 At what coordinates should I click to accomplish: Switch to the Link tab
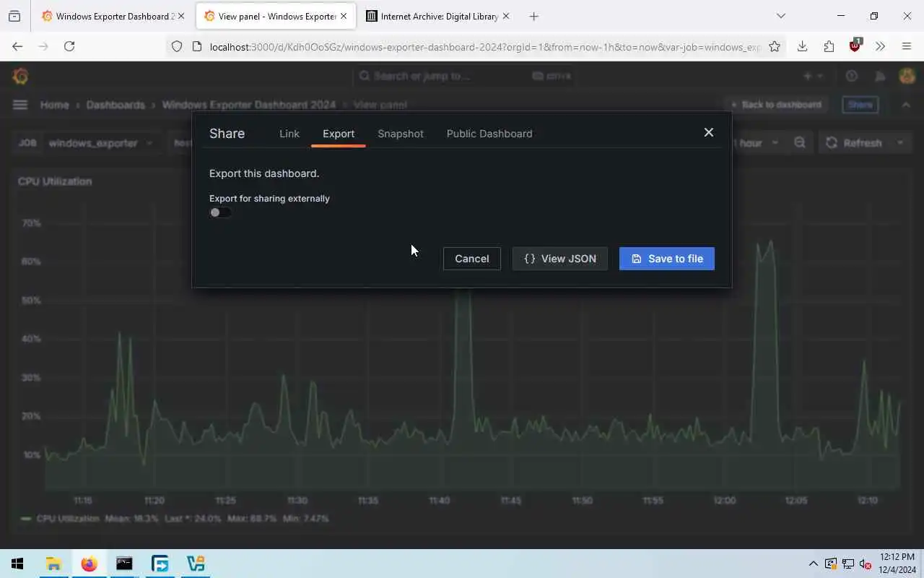tap(289, 134)
